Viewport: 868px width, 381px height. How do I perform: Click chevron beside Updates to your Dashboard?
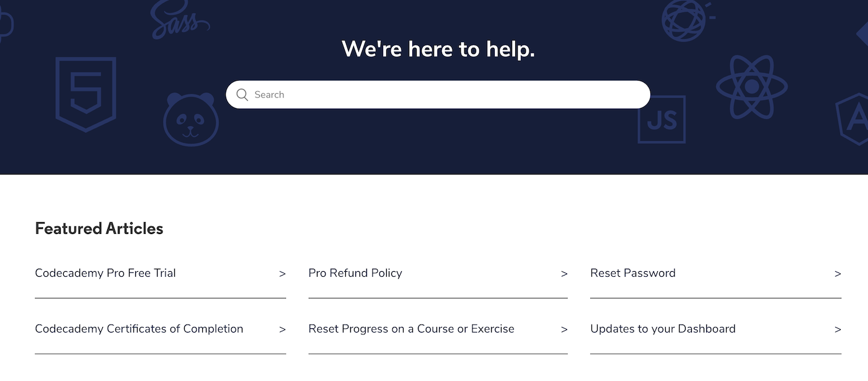(x=838, y=329)
